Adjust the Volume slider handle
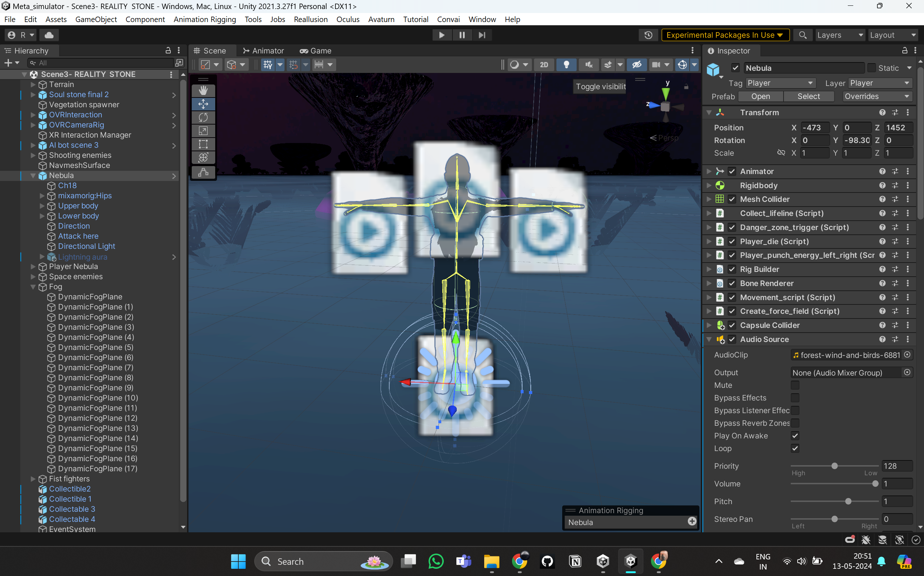The width and height of the screenshot is (924, 576). point(875,484)
